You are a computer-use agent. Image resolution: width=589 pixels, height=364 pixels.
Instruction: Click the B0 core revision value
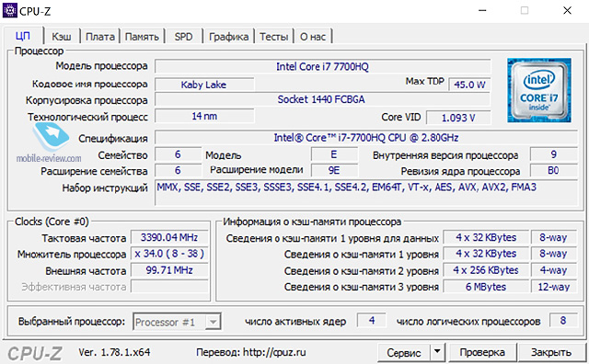coord(554,170)
